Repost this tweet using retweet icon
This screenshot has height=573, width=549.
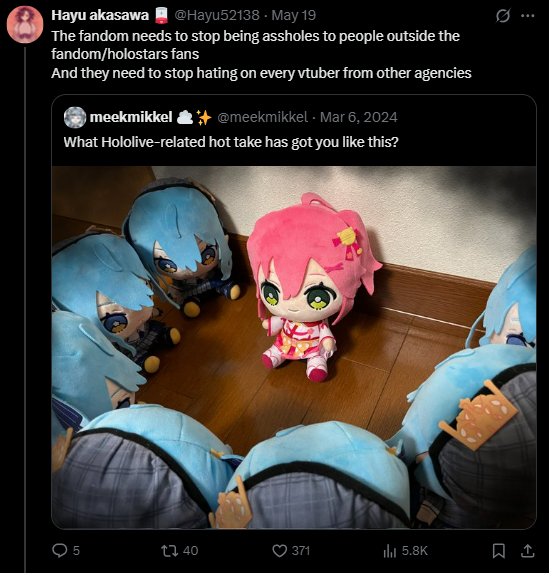click(x=170, y=551)
